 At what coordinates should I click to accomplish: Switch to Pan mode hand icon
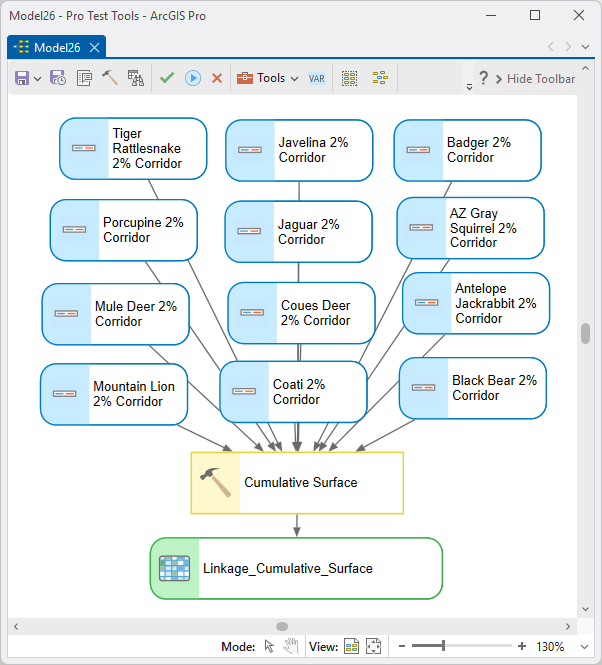pos(291,646)
